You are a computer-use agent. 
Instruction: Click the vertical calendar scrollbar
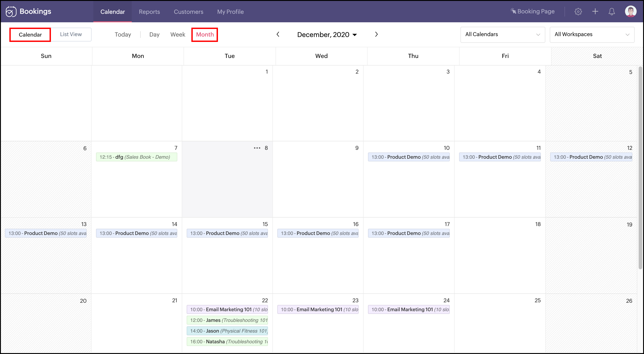(x=640, y=167)
